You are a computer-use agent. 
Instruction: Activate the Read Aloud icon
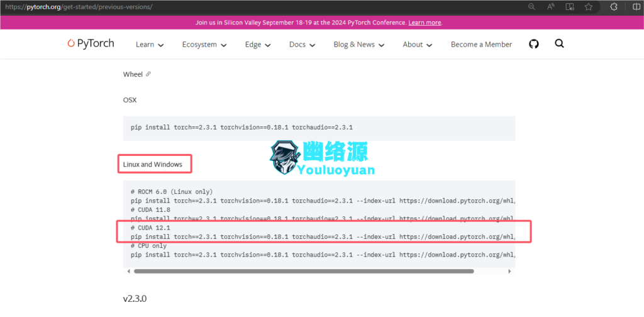(551, 7)
